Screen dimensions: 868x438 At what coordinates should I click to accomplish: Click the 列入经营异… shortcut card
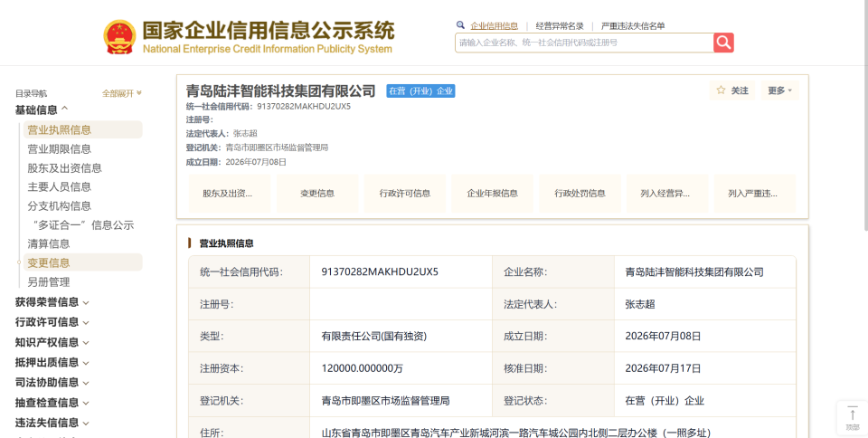coord(667,194)
